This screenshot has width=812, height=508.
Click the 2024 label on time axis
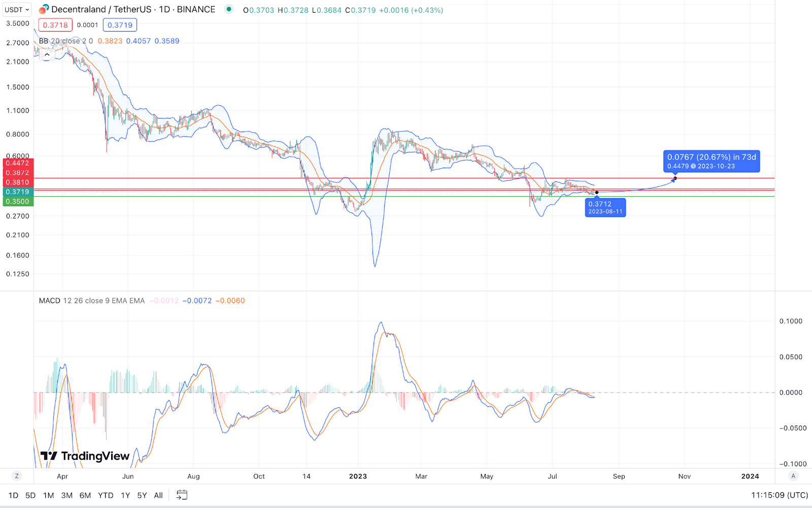pos(750,477)
